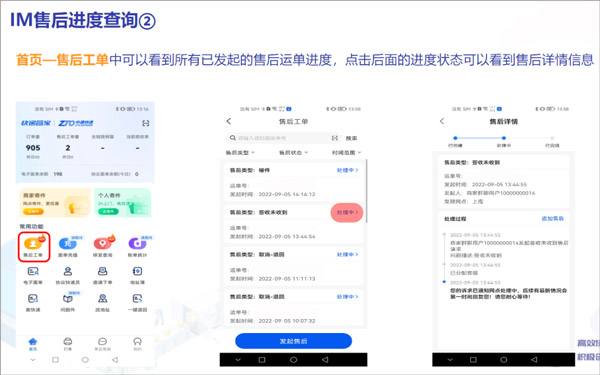Viewport: 600px width, 375px height.
Task: Open the 售后工单 icon on the home screen
Action: click(33, 247)
